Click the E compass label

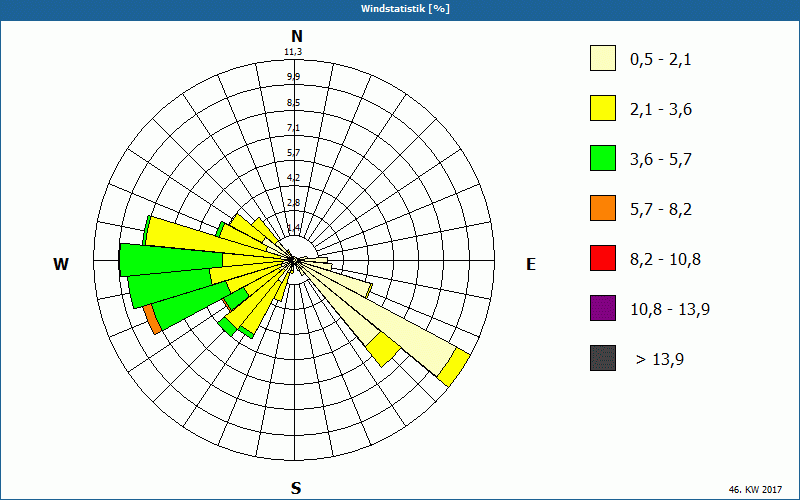click(x=531, y=264)
